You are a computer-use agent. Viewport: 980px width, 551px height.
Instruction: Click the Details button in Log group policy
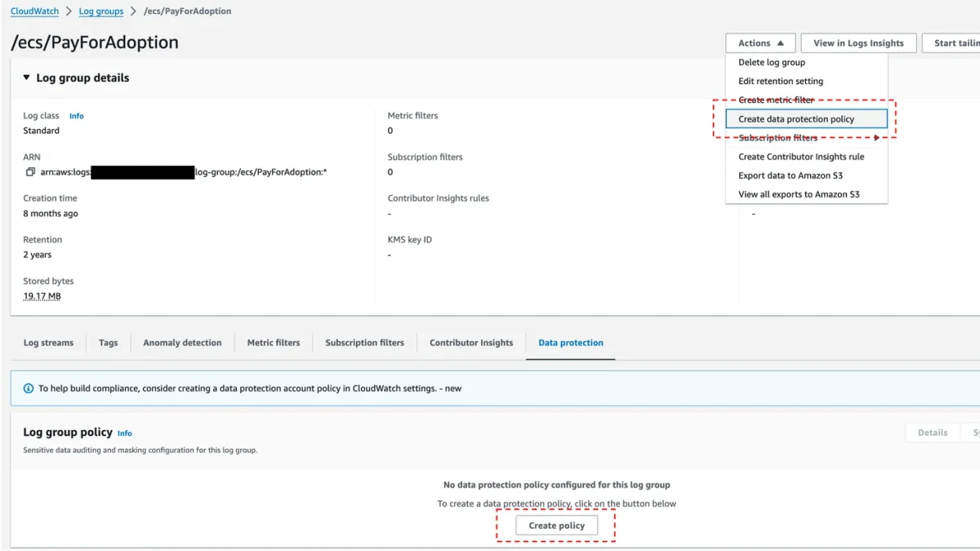point(933,433)
